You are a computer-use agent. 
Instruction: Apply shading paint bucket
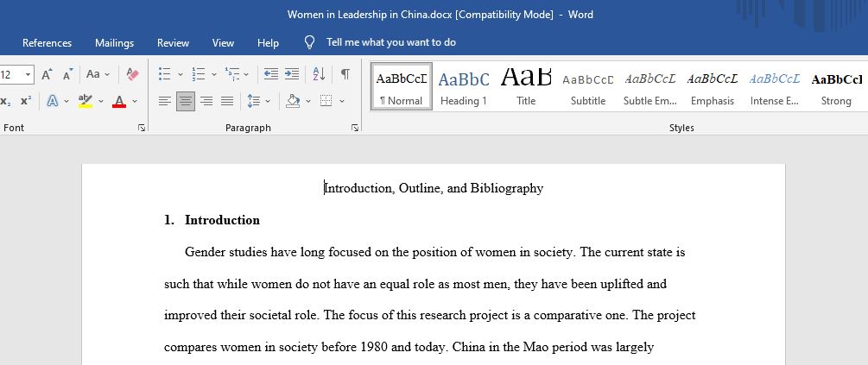(293, 101)
